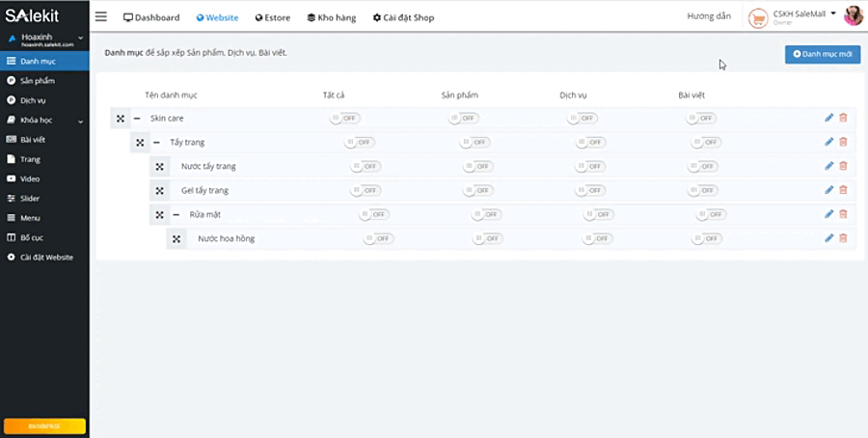This screenshot has height=438, width=868.
Task: Collapse the Skin care category tree
Action: click(137, 119)
